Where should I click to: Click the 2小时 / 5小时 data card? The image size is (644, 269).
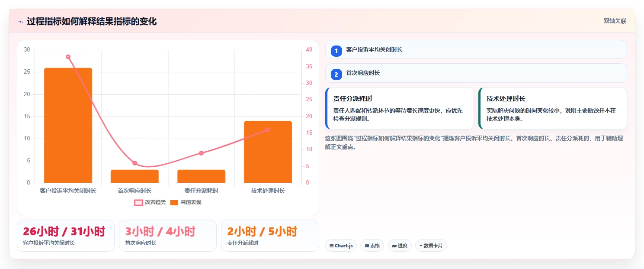tap(270, 236)
